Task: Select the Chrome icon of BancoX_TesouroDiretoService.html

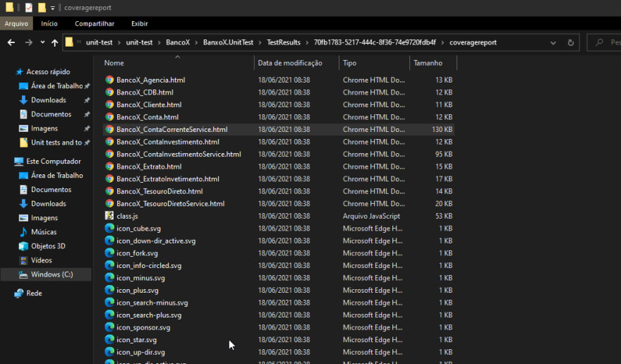Action: pyautogui.click(x=109, y=204)
